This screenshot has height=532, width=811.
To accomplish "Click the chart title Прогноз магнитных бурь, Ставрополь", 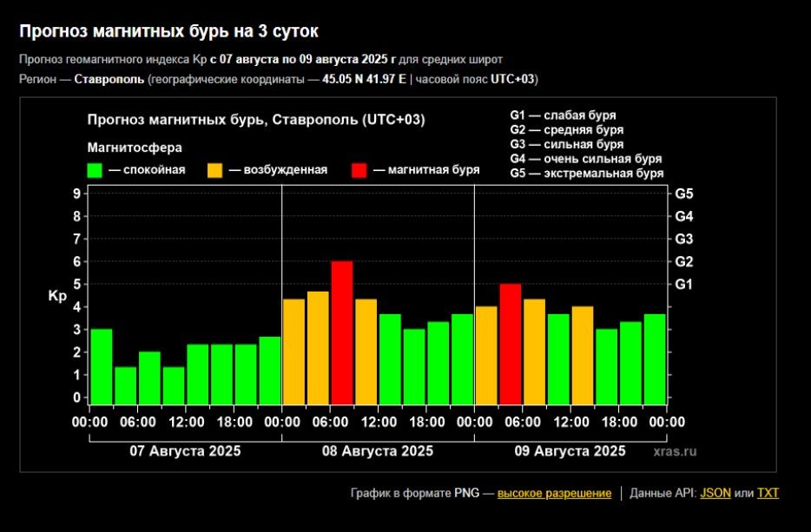I will (256, 120).
